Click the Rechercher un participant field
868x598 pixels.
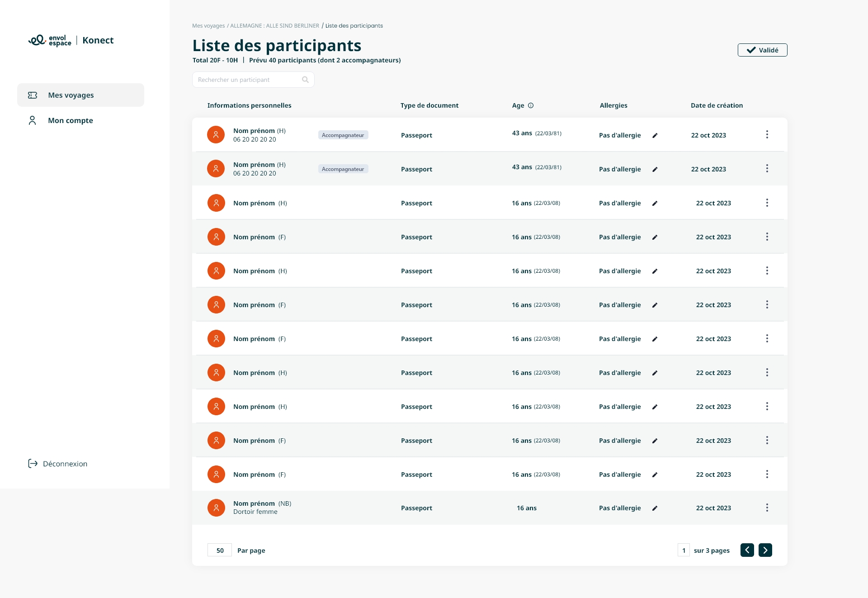tap(249, 80)
